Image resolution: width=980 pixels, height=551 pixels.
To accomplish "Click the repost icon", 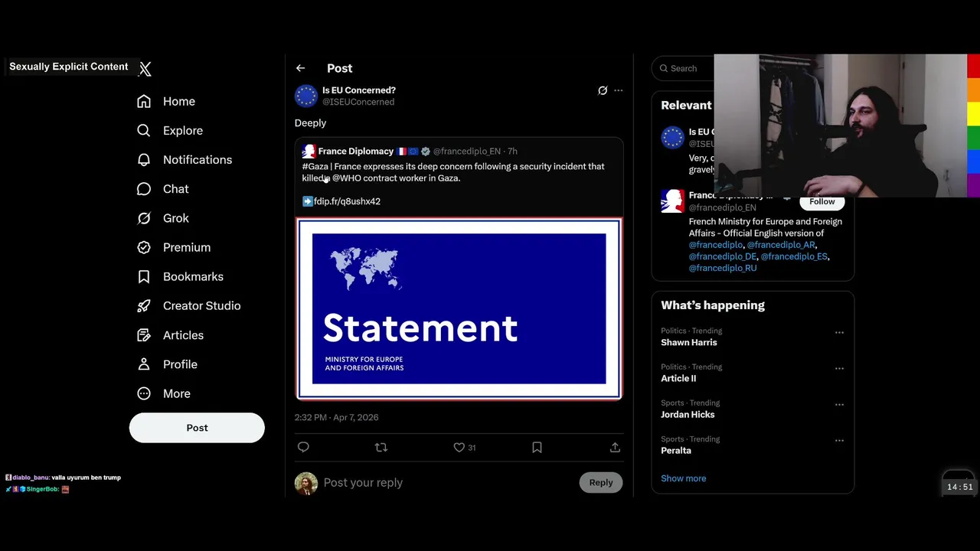I will click(381, 448).
